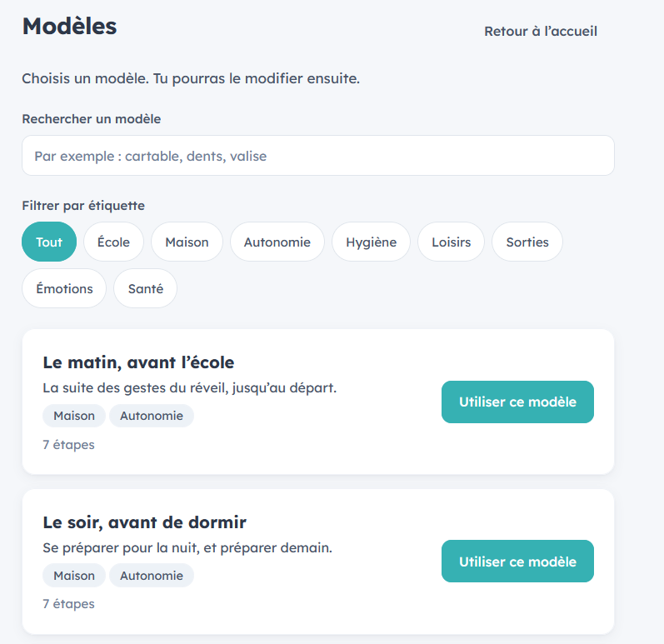Choose the Hygiène filter chip
Viewport: 664px width, 644px height.
[371, 242]
